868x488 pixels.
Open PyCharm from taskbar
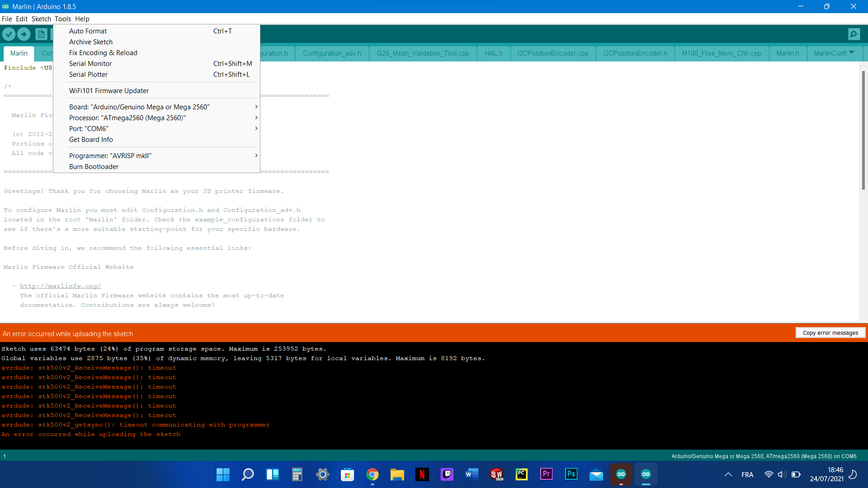tap(521, 474)
